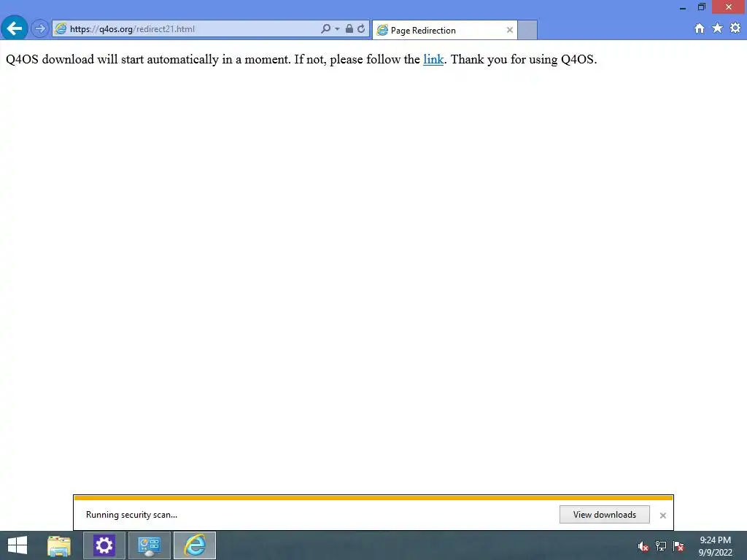Go back with the Back arrow button
The image size is (747, 560).
coord(15,28)
